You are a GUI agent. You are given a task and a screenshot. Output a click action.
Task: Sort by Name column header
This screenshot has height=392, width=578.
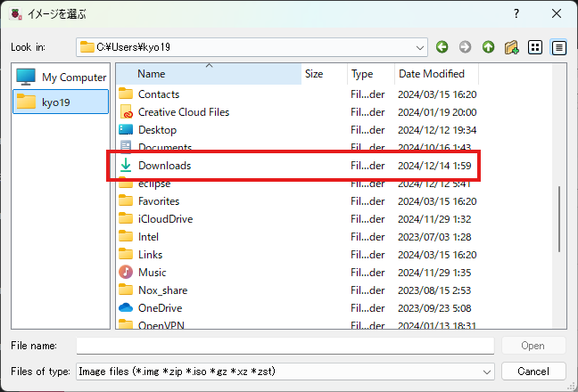pos(209,74)
